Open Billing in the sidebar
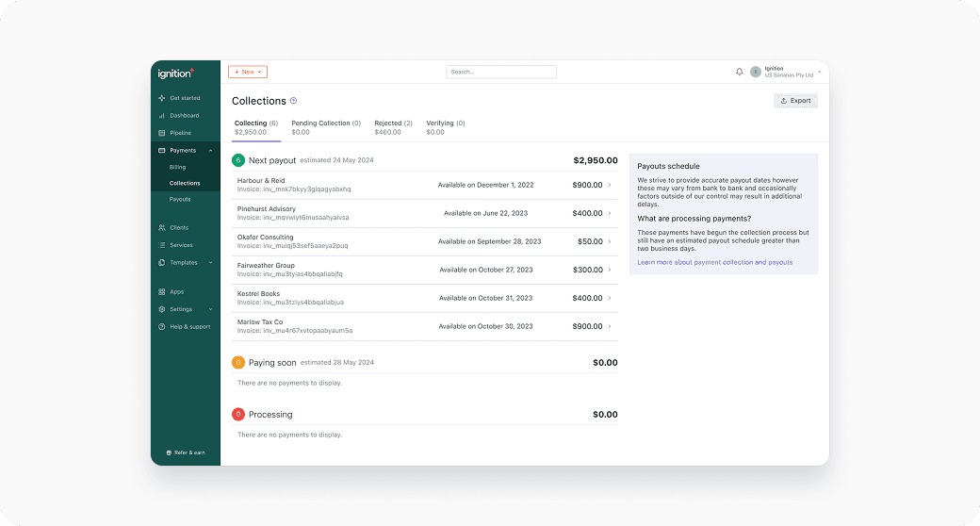 177,168
